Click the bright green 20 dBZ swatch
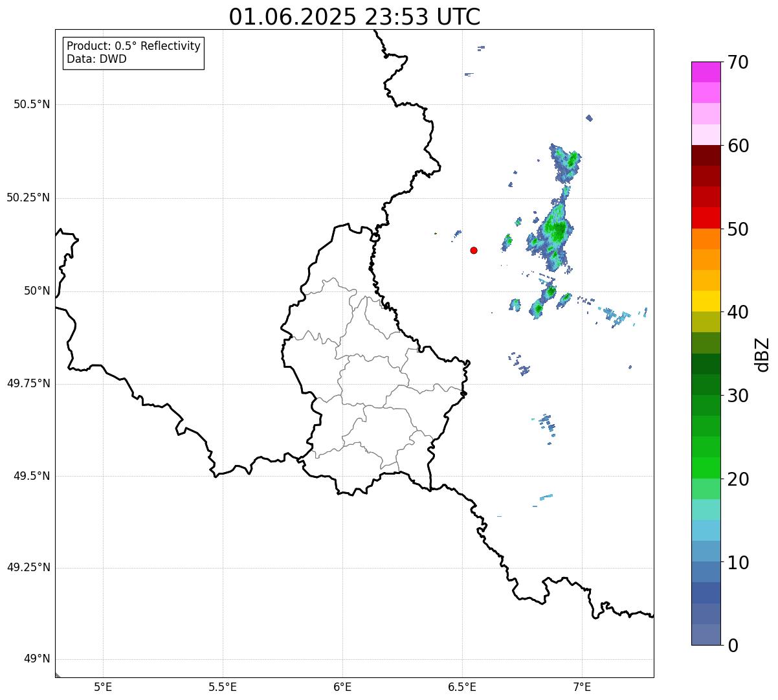The width and height of the screenshot is (778, 700). [706, 468]
